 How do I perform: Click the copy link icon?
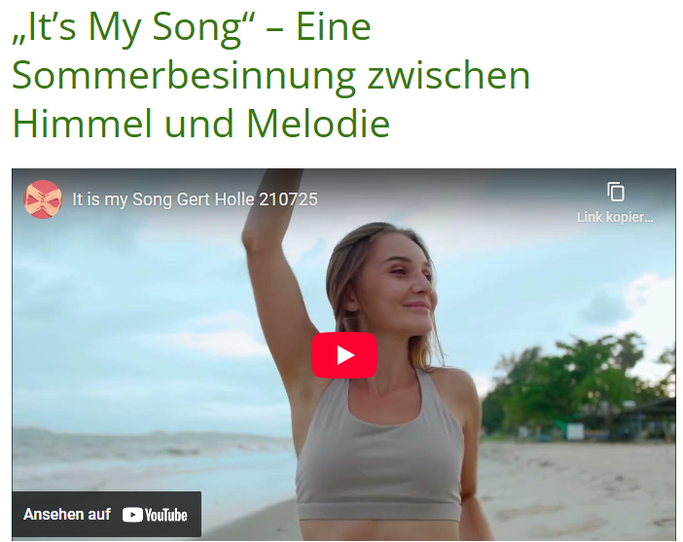[615, 192]
